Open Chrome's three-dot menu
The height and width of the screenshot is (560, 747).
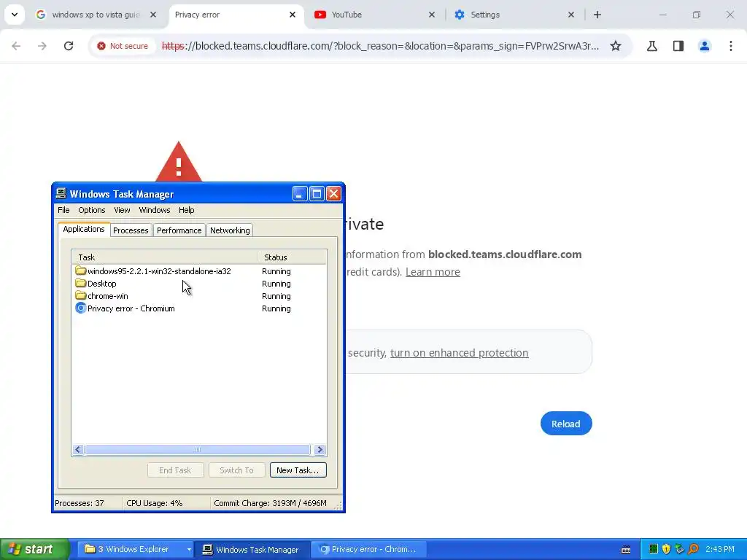click(731, 46)
